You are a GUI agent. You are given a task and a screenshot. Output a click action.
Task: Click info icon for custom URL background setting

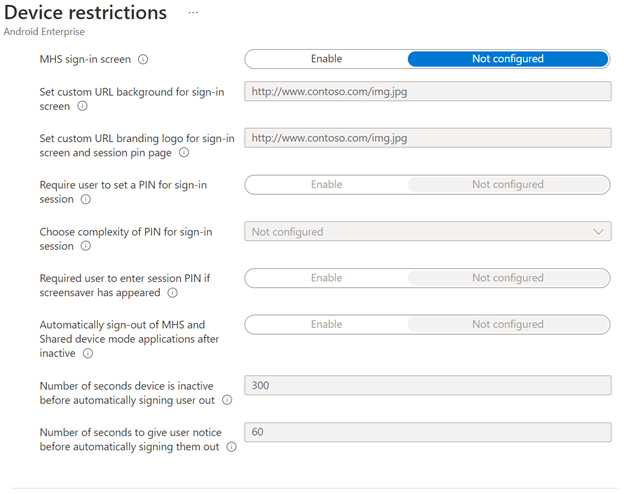pyautogui.click(x=82, y=105)
